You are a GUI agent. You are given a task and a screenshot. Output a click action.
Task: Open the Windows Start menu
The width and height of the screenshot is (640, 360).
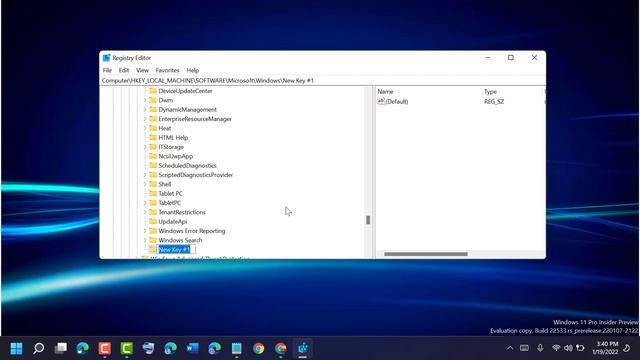(x=16, y=348)
